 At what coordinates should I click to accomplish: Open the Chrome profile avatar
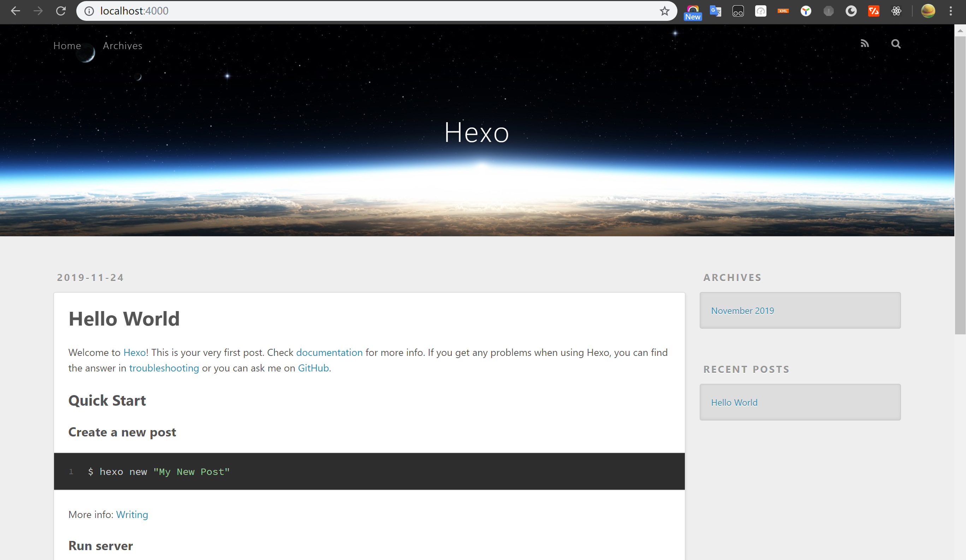(928, 11)
